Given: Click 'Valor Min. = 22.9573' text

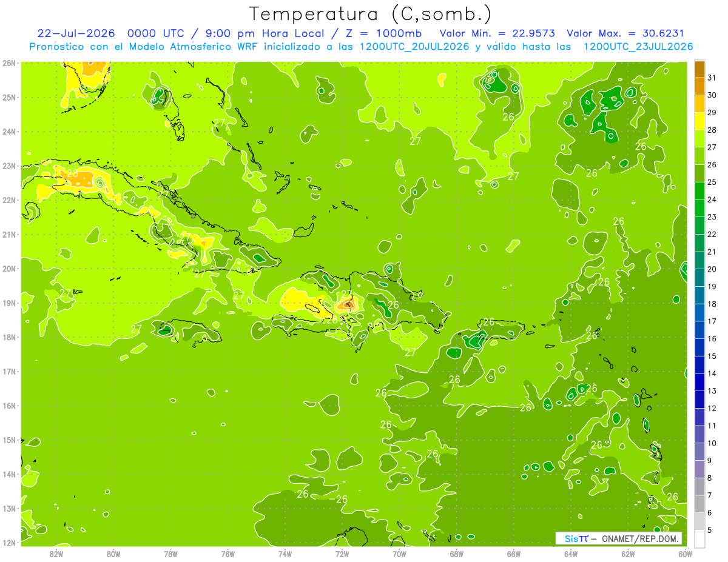Looking at the screenshot, I should pyautogui.click(x=497, y=33).
